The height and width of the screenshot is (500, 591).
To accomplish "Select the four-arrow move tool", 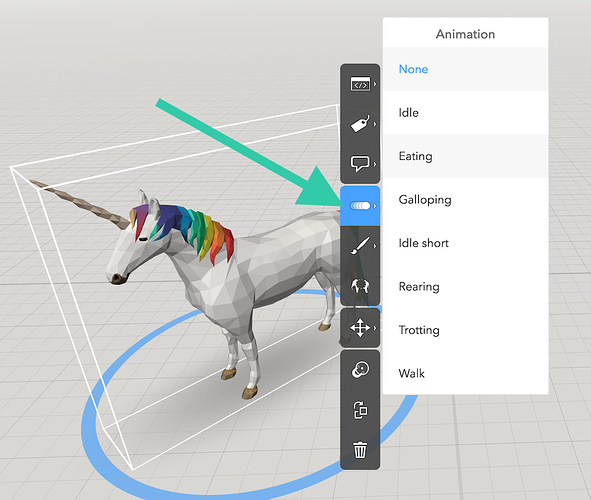I will pos(360,328).
